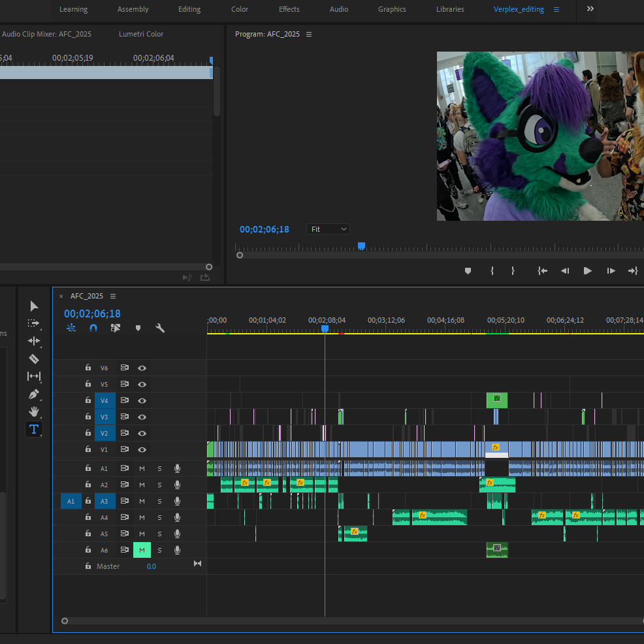
Task: Mark Out point in Program monitor
Action: coord(513,271)
